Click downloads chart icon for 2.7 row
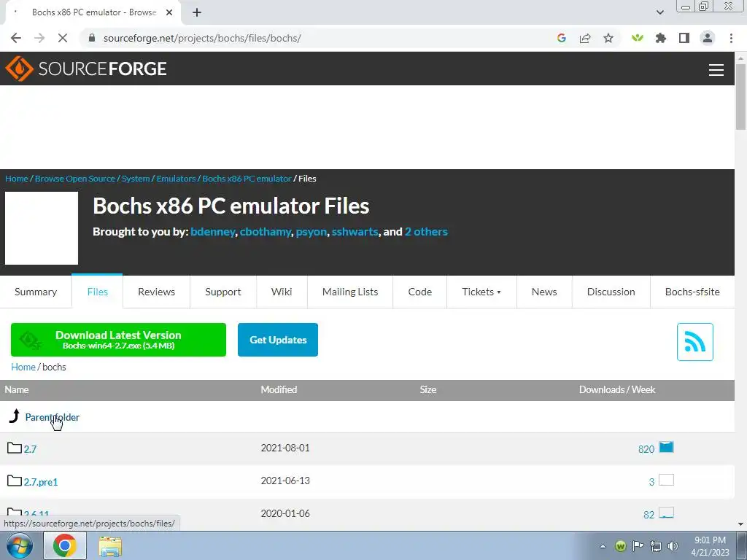The width and height of the screenshot is (747, 560). tap(666, 447)
